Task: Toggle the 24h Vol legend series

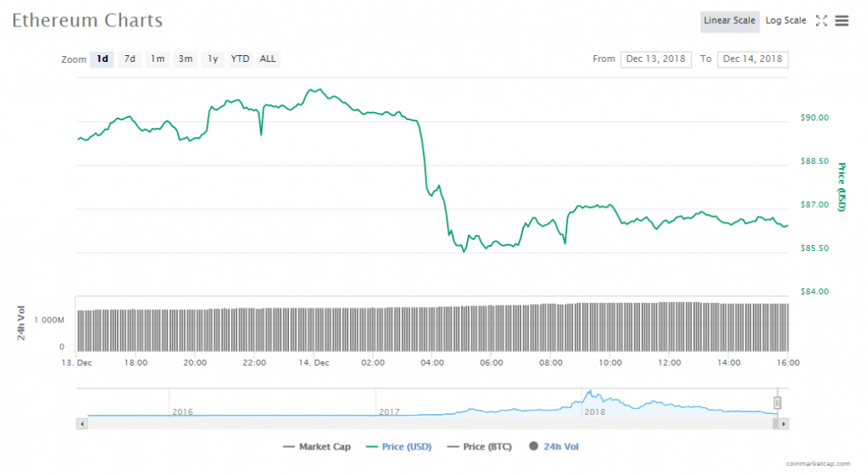Action: [x=554, y=446]
